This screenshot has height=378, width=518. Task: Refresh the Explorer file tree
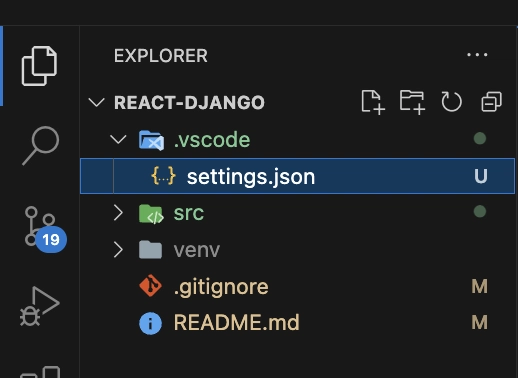point(451,102)
